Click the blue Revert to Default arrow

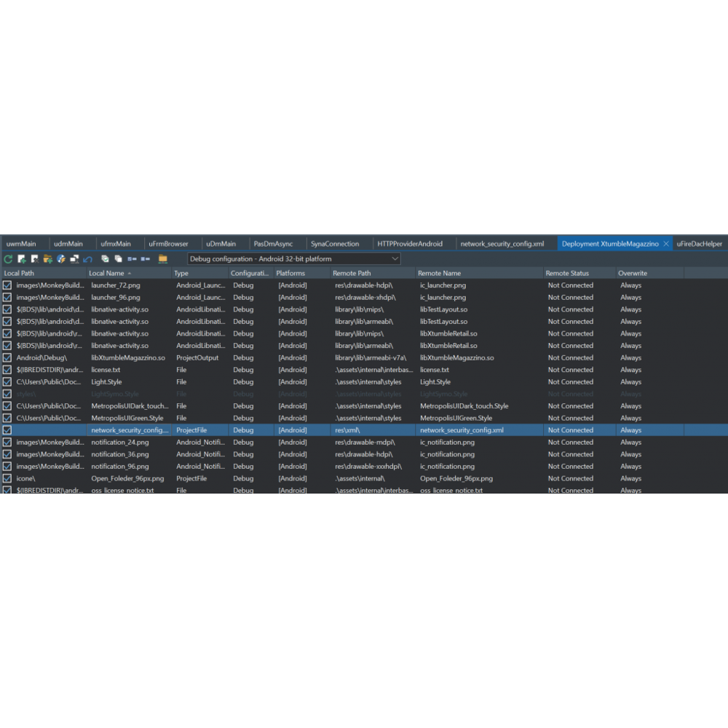pos(88,259)
